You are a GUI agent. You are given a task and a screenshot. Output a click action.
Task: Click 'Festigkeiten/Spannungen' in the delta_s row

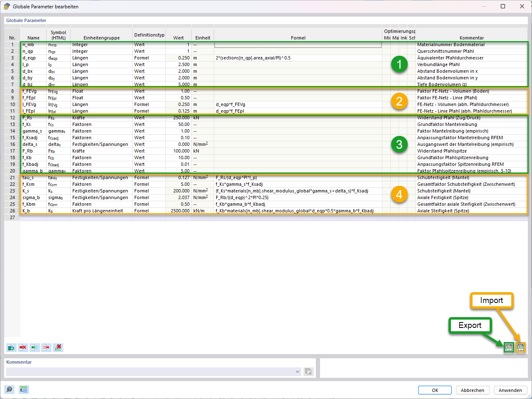point(100,144)
